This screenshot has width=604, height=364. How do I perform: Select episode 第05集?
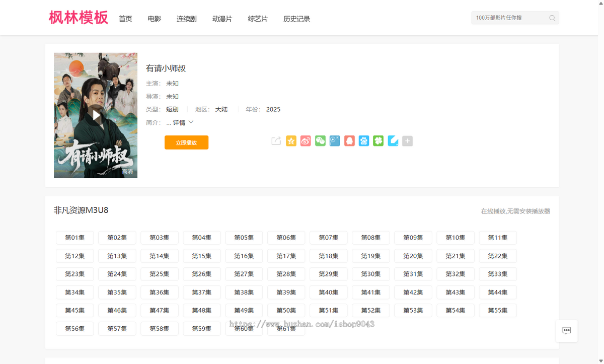click(244, 238)
